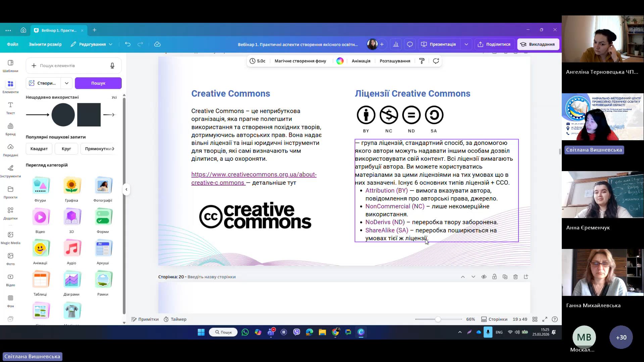Viewport: 644px width, 362px height.
Task: Open the Анімація toolbar option
Action: pos(361,61)
